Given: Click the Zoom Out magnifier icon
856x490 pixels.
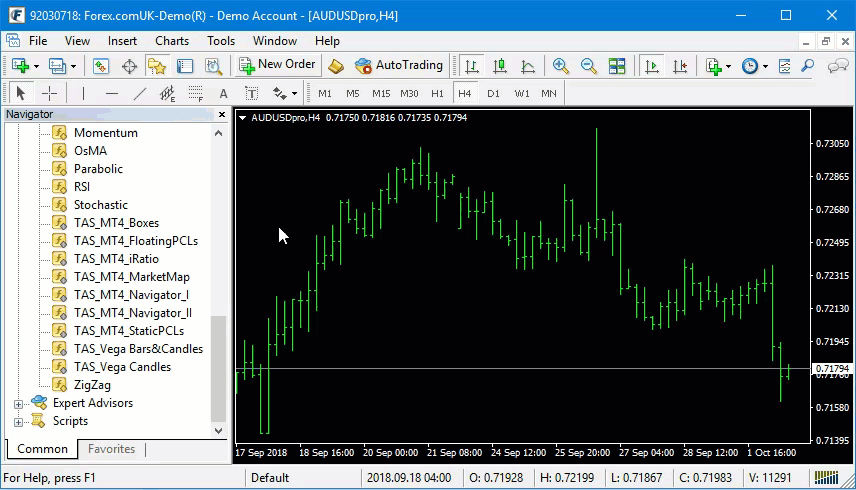Looking at the screenshot, I should point(588,66).
